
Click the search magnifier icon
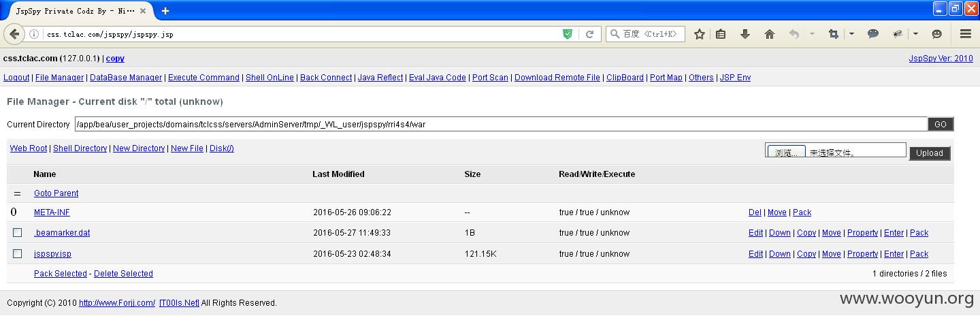pos(615,34)
